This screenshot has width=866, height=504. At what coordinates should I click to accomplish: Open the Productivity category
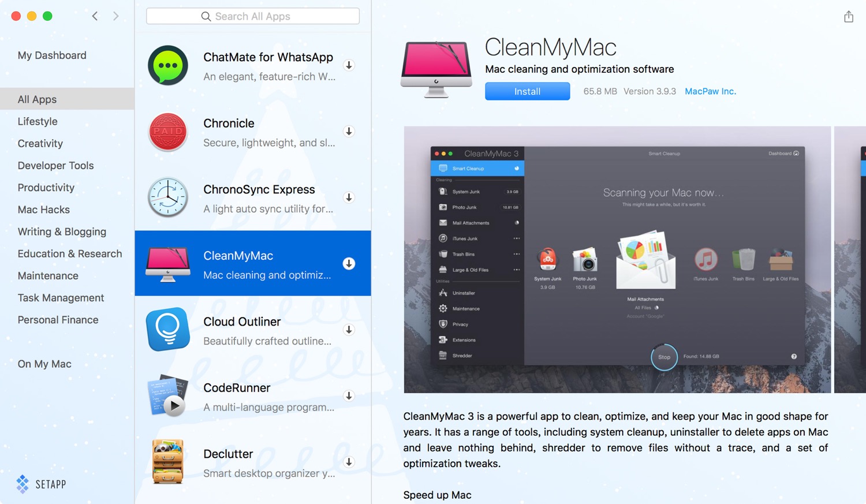[x=46, y=188]
